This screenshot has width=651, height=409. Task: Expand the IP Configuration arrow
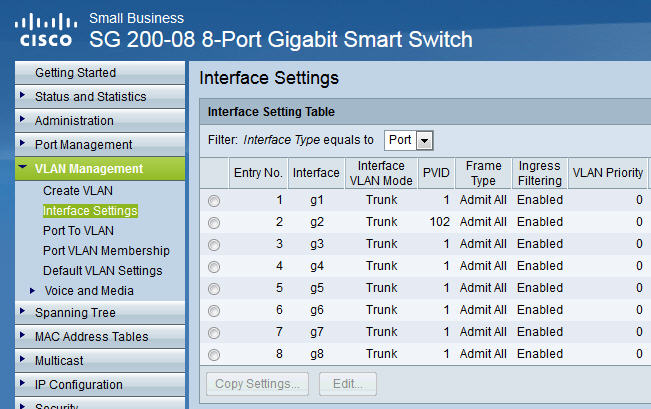coord(22,384)
